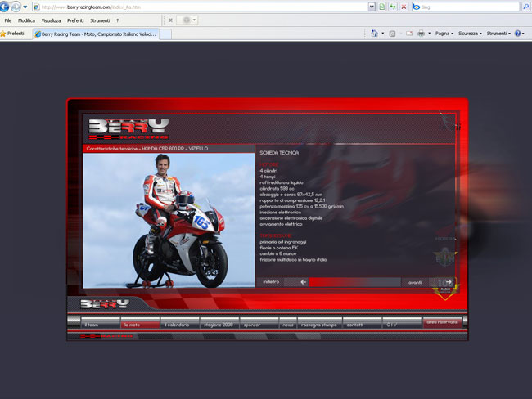Open the Preferiti favorites star button
The image size is (532, 399).
point(12,34)
